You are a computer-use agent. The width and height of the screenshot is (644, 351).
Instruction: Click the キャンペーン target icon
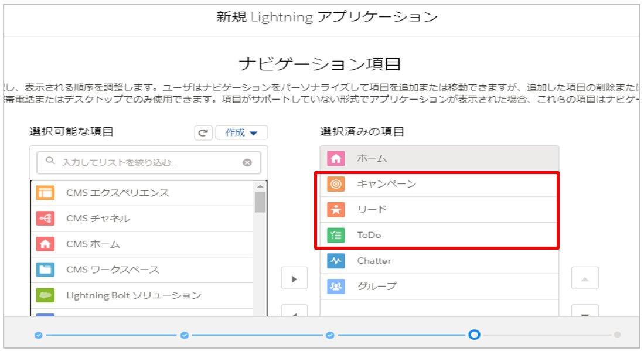pos(336,184)
